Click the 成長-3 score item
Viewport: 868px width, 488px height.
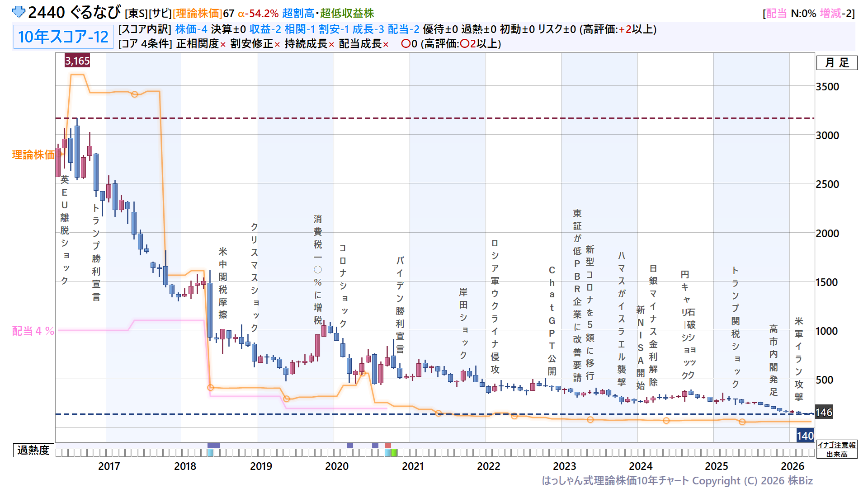(x=368, y=29)
